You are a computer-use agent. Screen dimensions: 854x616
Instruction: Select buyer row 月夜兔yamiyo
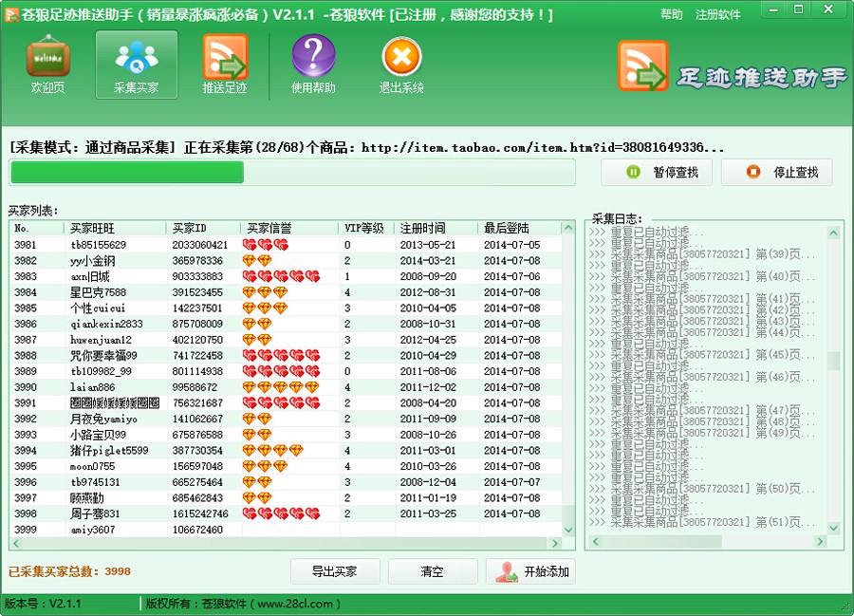(x=286, y=419)
